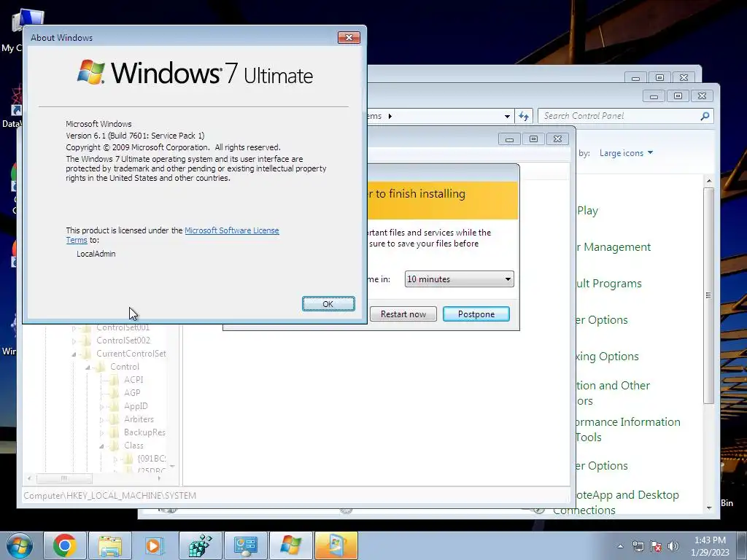Select the AppID key label
This screenshot has height=560, width=747.
[136, 406]
